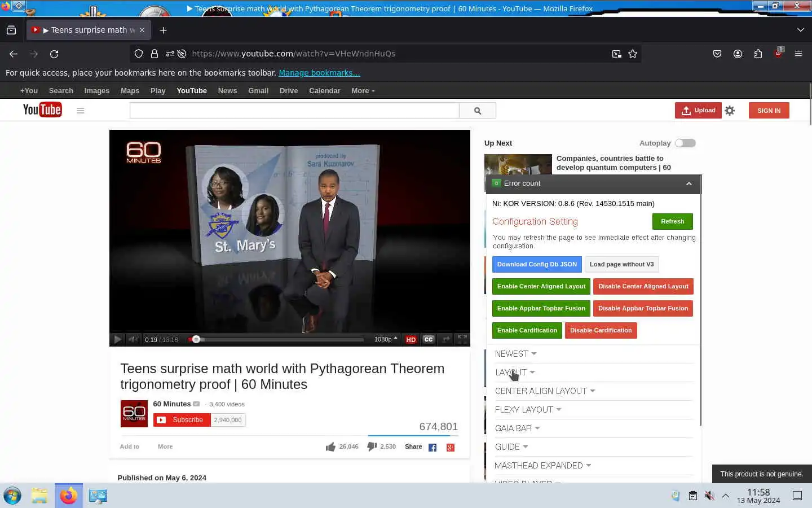
Task: Expand the MASTHEAD EXPANDED section
Action: [542, 466]
